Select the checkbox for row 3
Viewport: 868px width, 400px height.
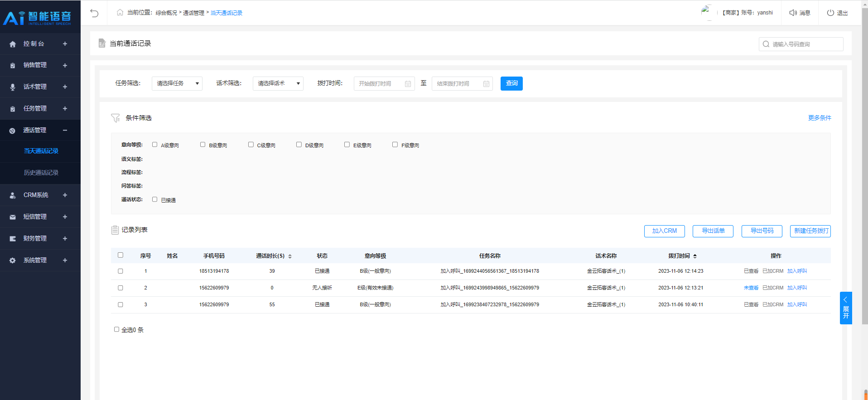tap(121, 304)
